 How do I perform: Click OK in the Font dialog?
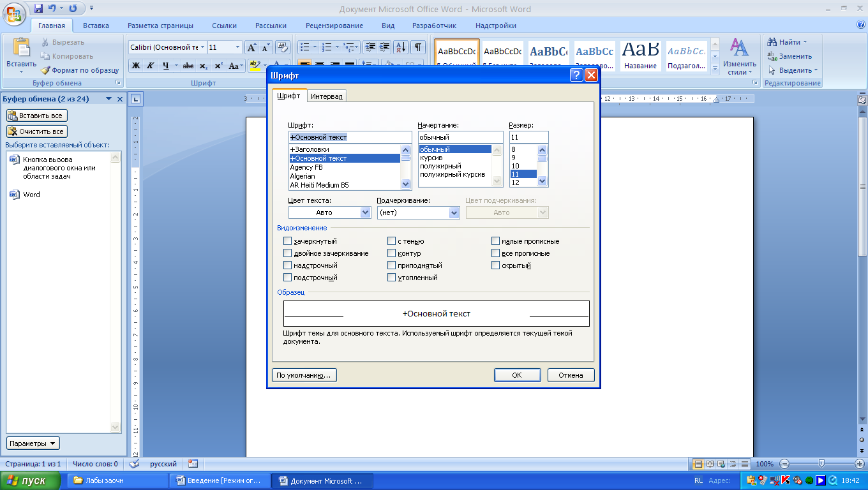[517, 375]
